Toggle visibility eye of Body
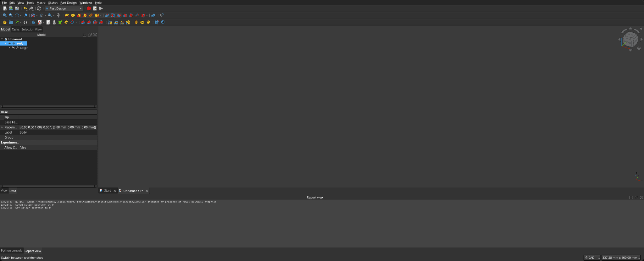 [x=9, y=43]
